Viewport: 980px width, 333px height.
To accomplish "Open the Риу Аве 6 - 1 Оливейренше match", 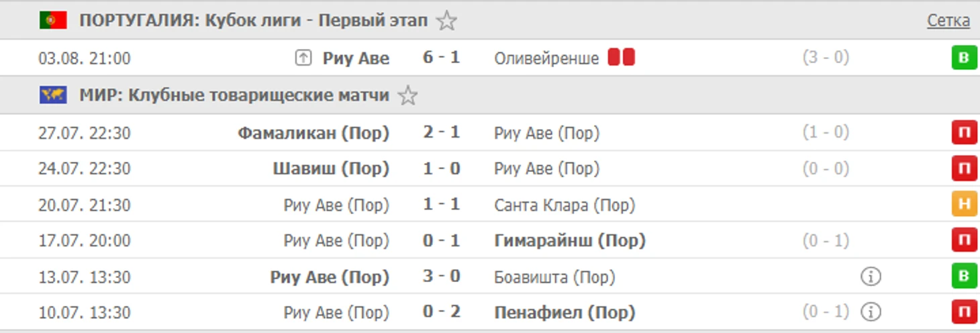I will coord(490,58).
